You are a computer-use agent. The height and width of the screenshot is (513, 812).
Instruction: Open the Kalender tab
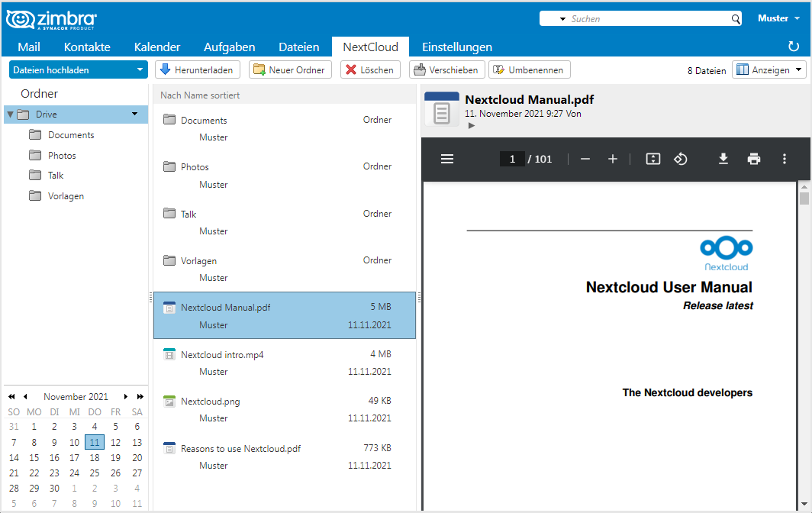[157, 47]
